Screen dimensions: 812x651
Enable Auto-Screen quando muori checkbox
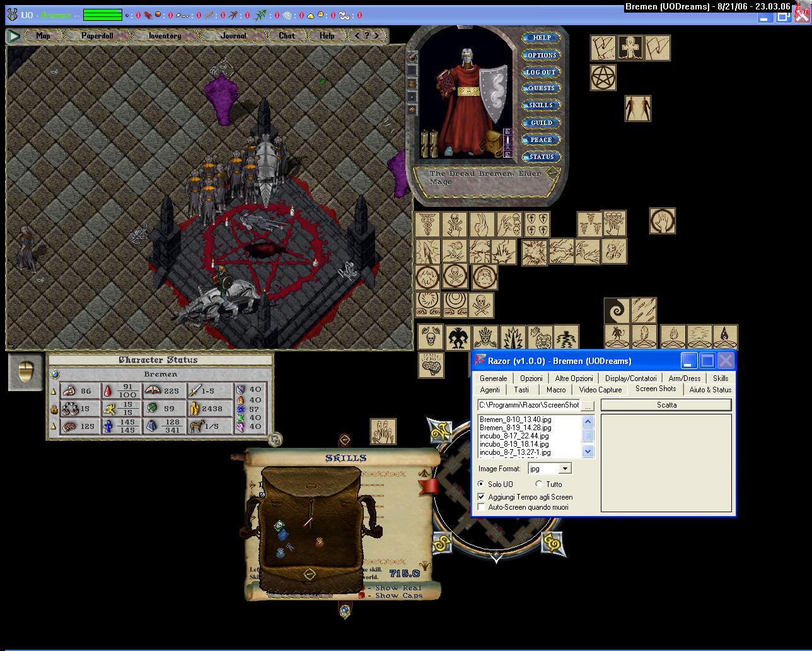482,507
